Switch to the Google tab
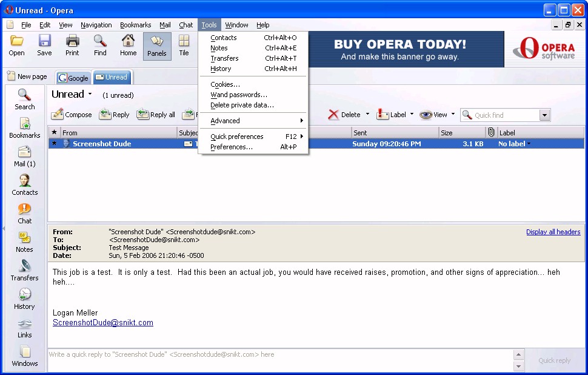Screen dimensions: 588x375 73,78
